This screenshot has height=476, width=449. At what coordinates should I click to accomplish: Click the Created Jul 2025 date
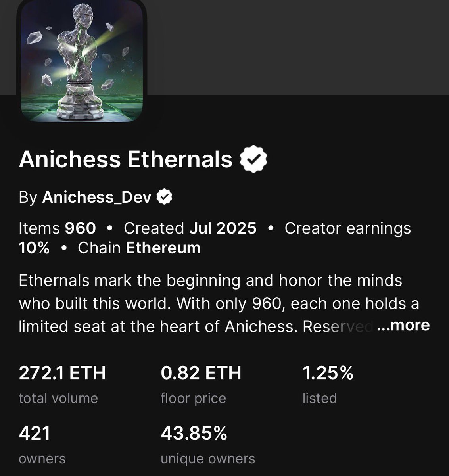click(190, 228)
